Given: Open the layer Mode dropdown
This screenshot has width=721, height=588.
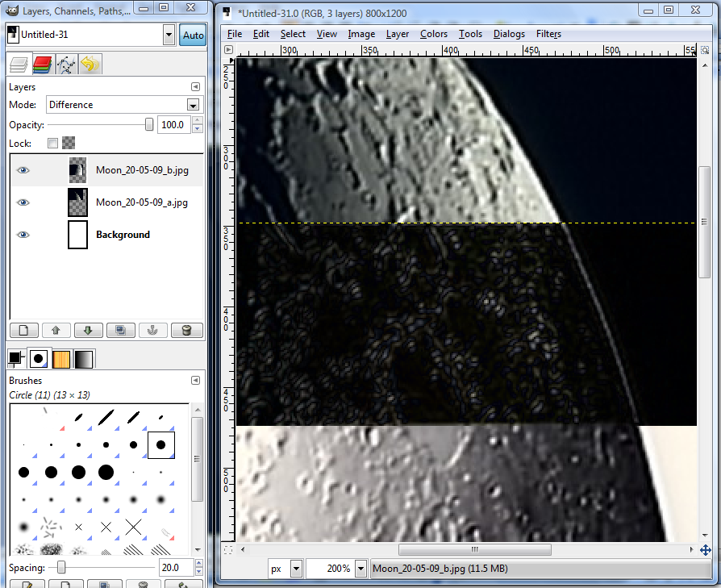Looking at the screenshot, I should click(193, 105).
